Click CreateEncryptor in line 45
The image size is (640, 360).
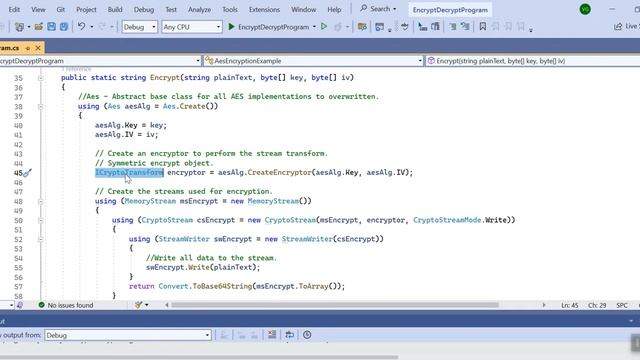(279, 172)
